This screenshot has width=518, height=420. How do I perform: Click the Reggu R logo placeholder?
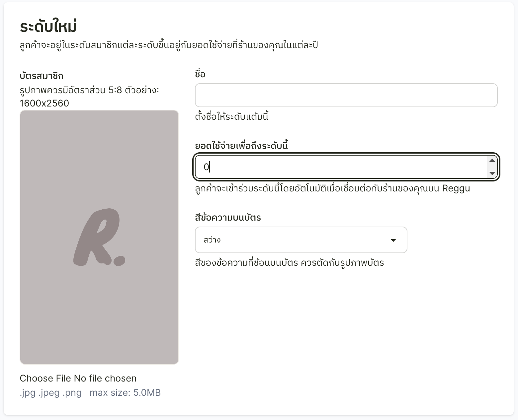click(x=99, y=237)
